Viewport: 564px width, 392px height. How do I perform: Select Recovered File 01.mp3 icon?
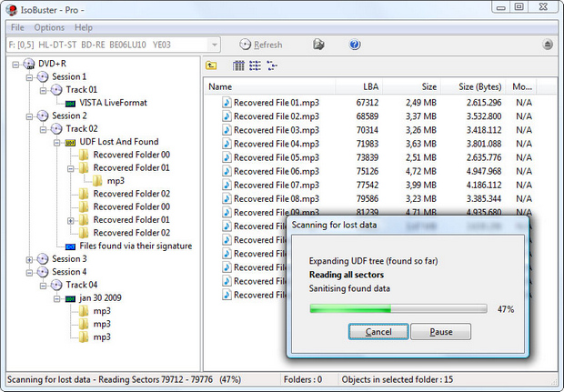coord(227,103)
